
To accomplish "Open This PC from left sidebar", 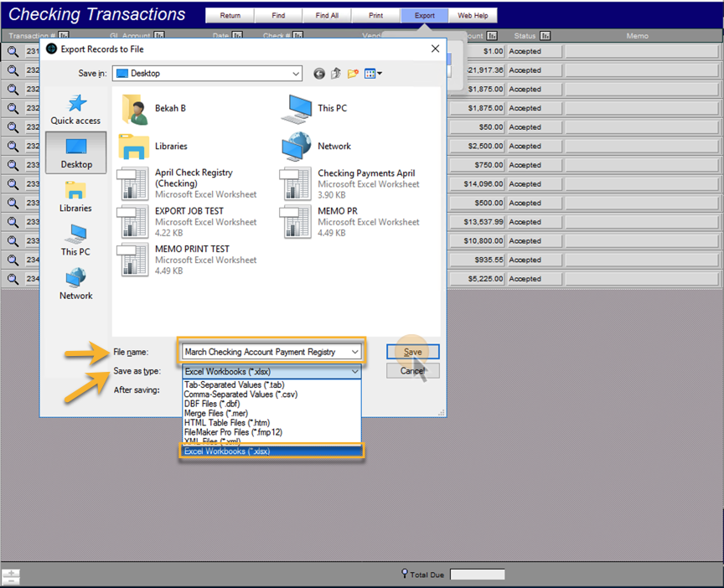I will click(x=75, y=240).
